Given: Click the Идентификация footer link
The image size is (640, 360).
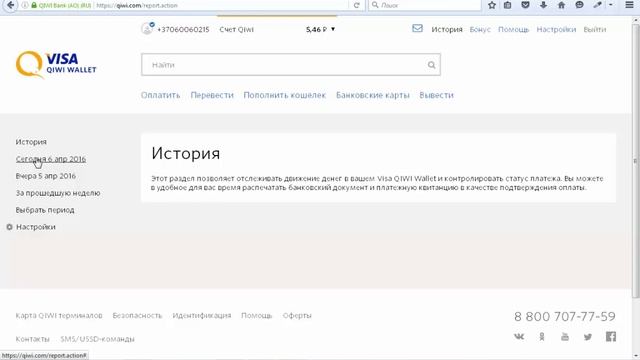Looking at the screenshot, I should [202, 316].
